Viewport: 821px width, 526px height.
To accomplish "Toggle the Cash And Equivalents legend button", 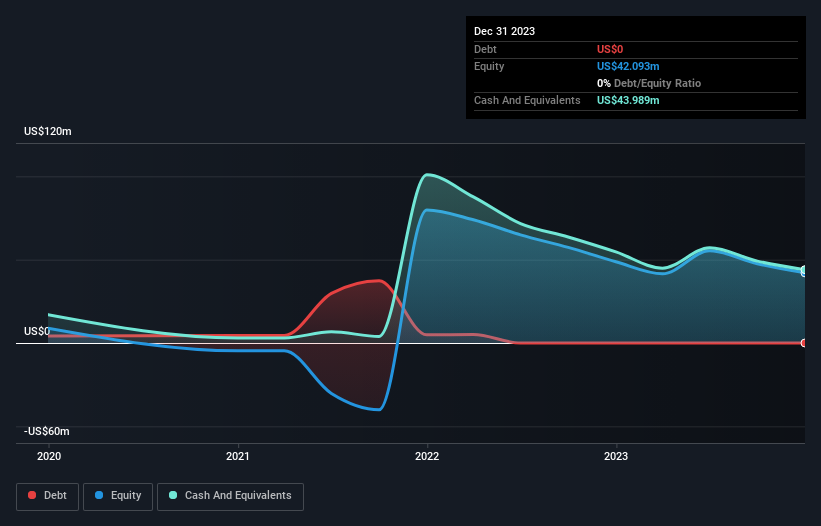I will pyautogui.click(x=230, y=496).
